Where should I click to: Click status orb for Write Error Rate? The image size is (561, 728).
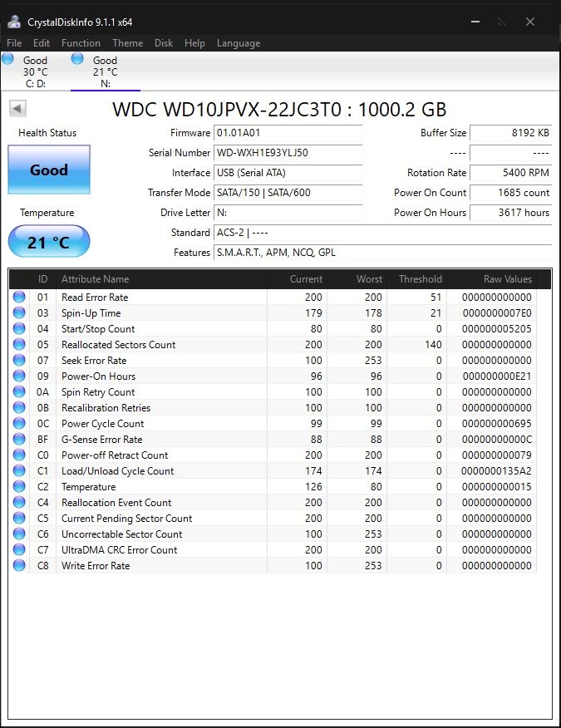click(19, 565)
